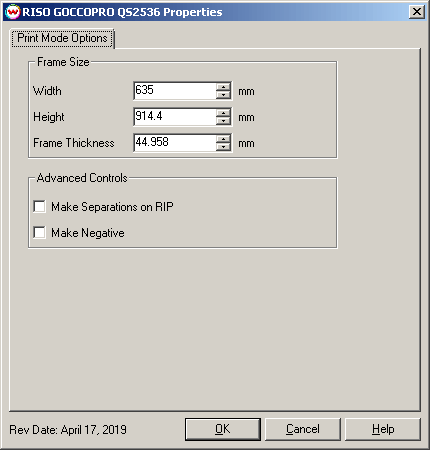Image resolution: width=430 pixels, height=450 pixels.
Task: Click the Cancel button
Action: [x=303, y=429]
